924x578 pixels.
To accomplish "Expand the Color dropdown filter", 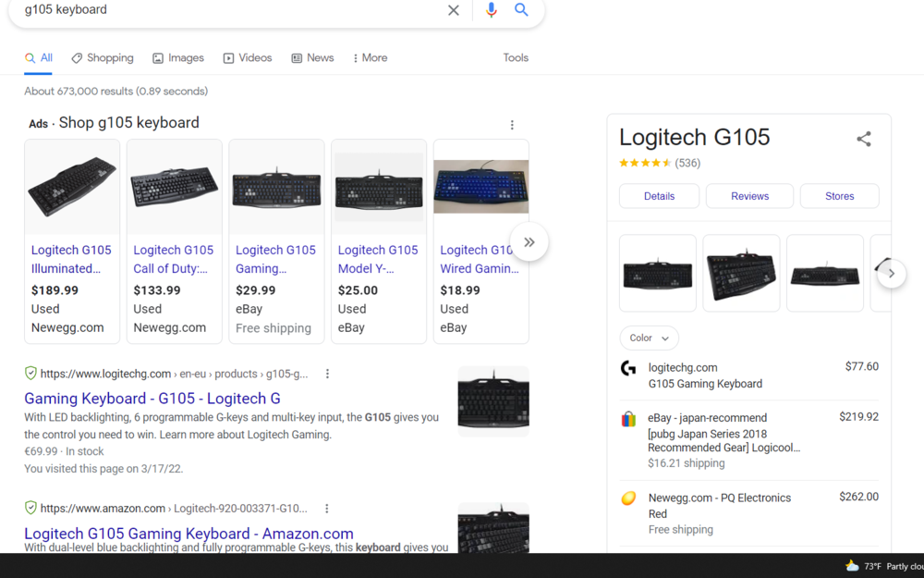I will [x=649, y=338].
